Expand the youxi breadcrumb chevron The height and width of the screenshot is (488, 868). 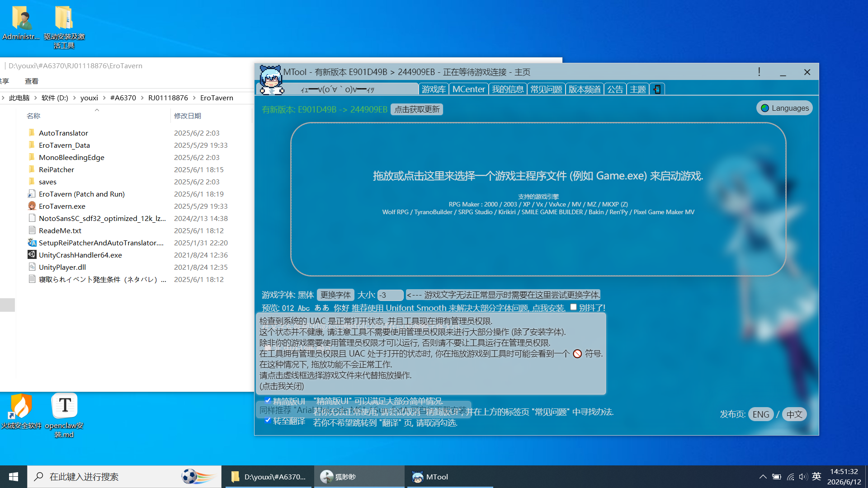click(x=104, y=98)
